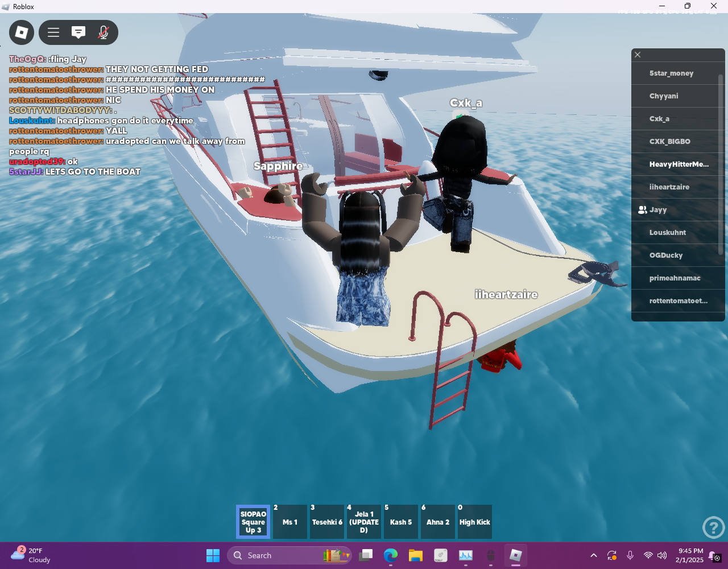Viewport: 728px width, 569px height.
Task: Click the microphone tray icon
Action: coord(630,555)
